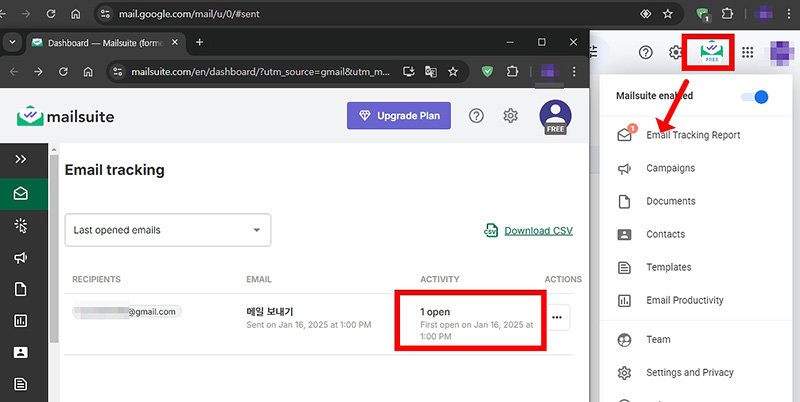Click install app icon in Mailsuite address bar
Viewport: 800px width, 402px height.
coord(409,71)
